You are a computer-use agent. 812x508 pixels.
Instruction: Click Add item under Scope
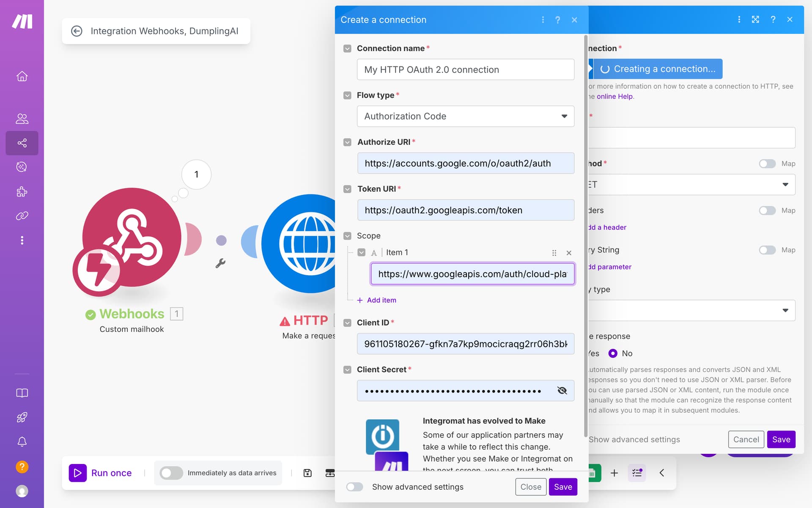point(377,300)
